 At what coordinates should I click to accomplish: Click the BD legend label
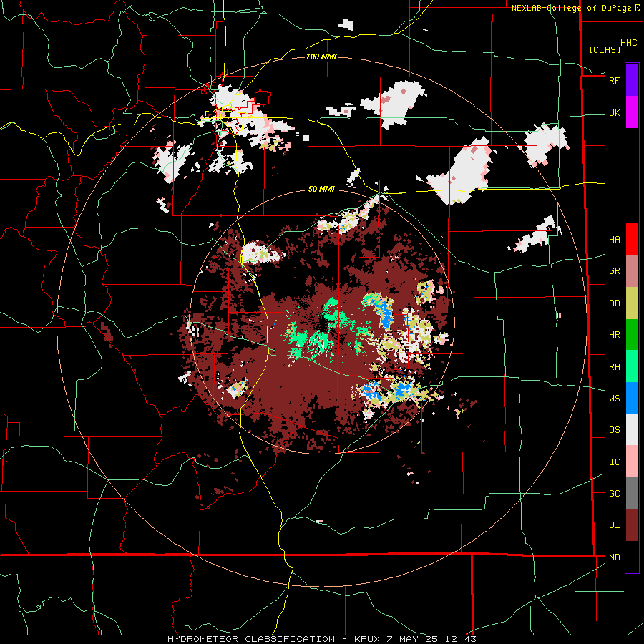(614, 303)
